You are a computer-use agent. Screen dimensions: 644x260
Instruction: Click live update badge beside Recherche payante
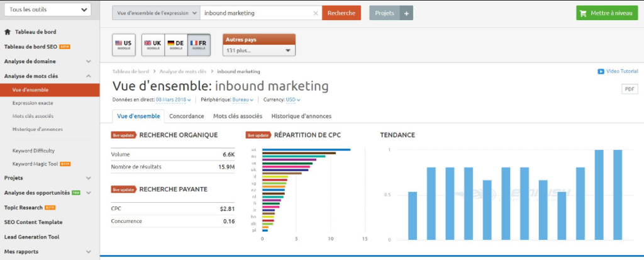[124, 189]
